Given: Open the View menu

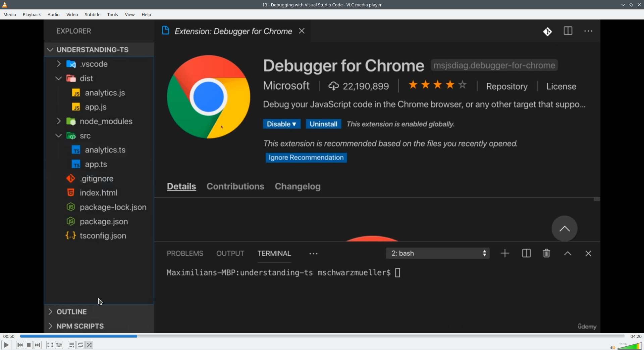Looking at the screenshot, I should [130, 14].
